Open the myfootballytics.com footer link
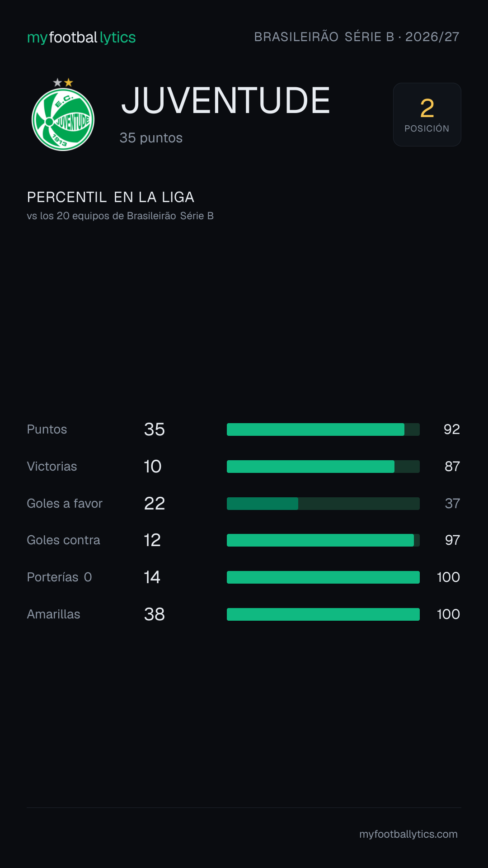The image size is (488, 868). pos(408,834)
